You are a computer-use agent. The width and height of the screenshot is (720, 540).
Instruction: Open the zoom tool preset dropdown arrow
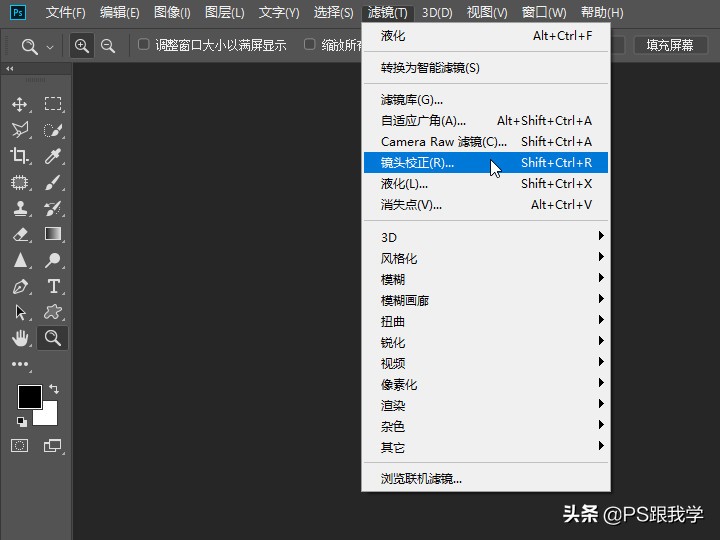50,47
